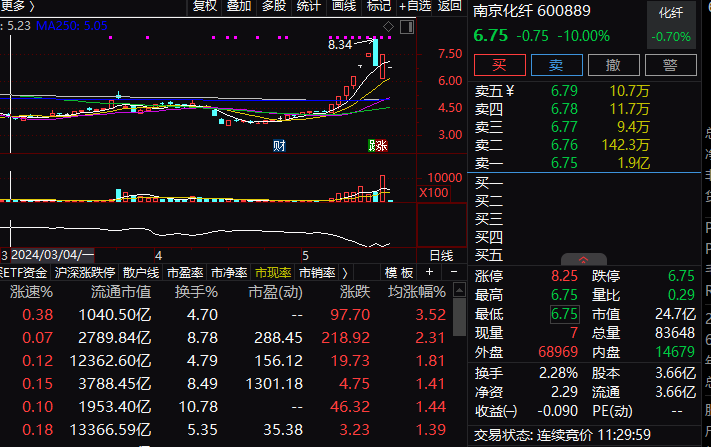This screenshot has height=447, width=711.
Task: Select 叠加 overlay option
Action: 239,6
